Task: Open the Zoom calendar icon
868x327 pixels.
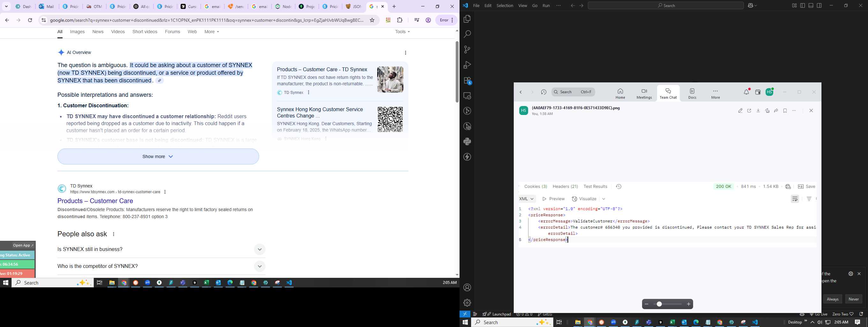Action: 758,92
